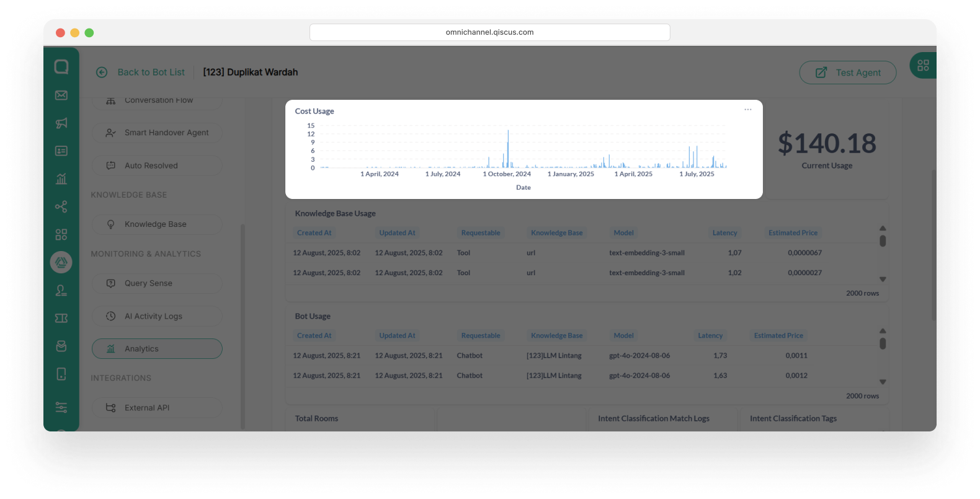Select AI Activity Logs menu item

tap(157, 316)
